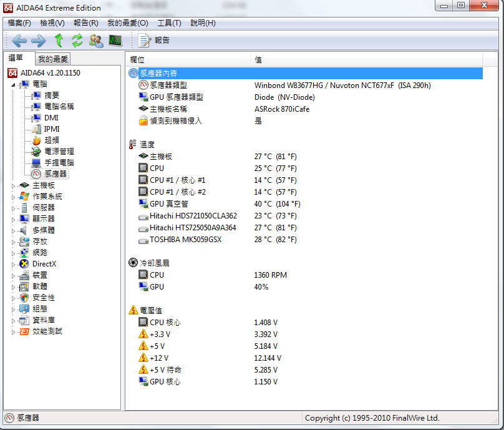Open the 我的最愛(O) menu
Screen dimensions: 504x430
(128, 23)
